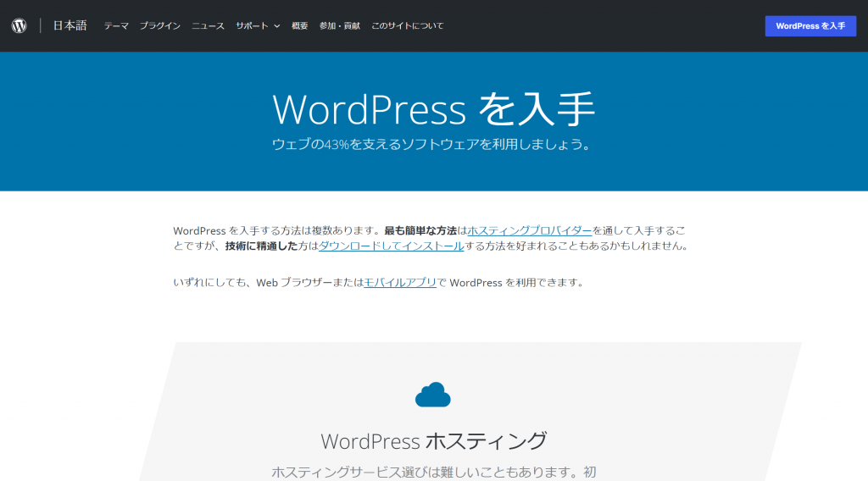Click the WordPress logo icon

click(x=19, y=26)
